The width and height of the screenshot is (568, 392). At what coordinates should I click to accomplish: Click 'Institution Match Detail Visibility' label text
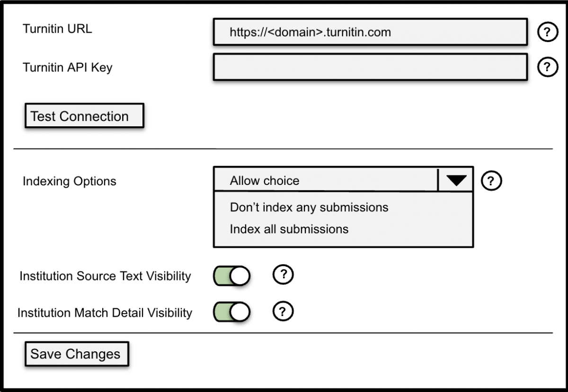click(x=105, y=313)
